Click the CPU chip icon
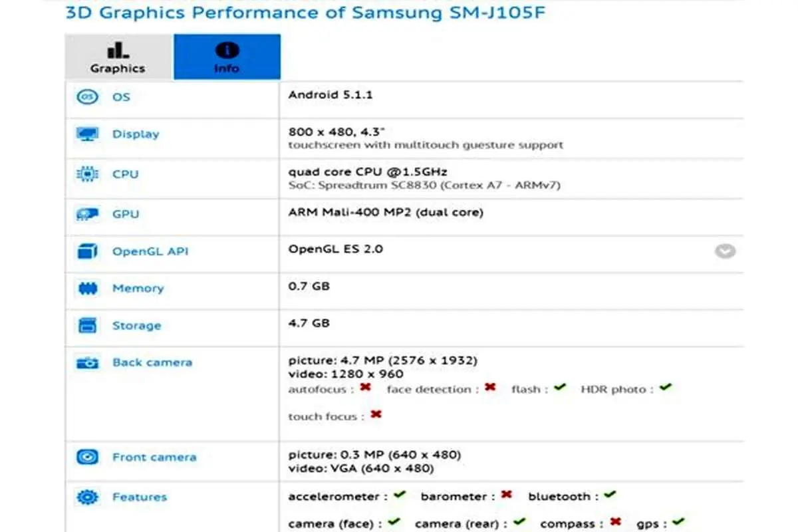 (87, 174)
